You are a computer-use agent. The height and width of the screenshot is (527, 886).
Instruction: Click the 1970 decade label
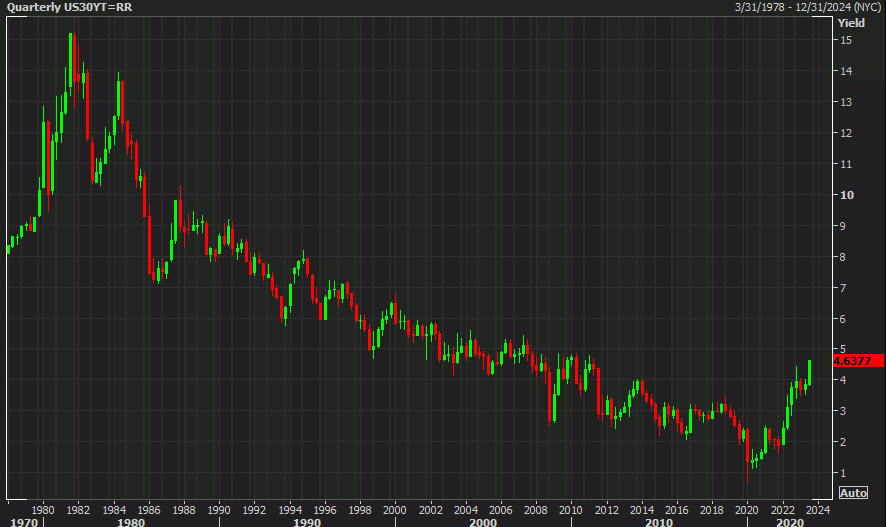click(x=24, y=522)
